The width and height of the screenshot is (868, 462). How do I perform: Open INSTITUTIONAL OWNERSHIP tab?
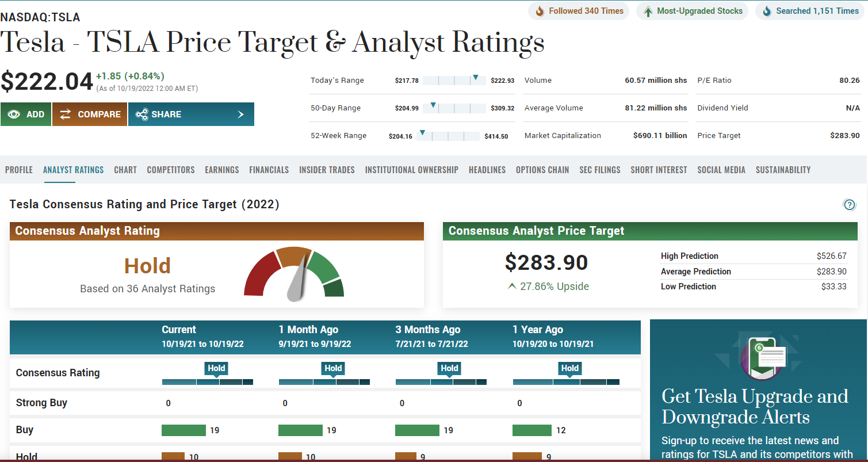[412, 170]
